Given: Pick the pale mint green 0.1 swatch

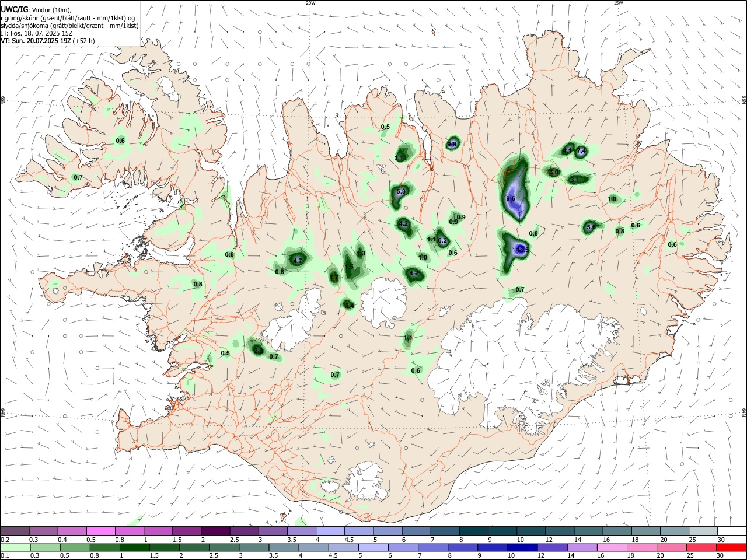Looking at the screenshot, I should coord(15,547).
